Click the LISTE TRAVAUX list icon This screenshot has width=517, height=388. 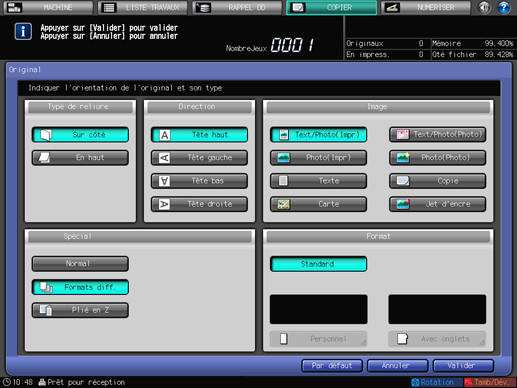click(x=109, y=7)
